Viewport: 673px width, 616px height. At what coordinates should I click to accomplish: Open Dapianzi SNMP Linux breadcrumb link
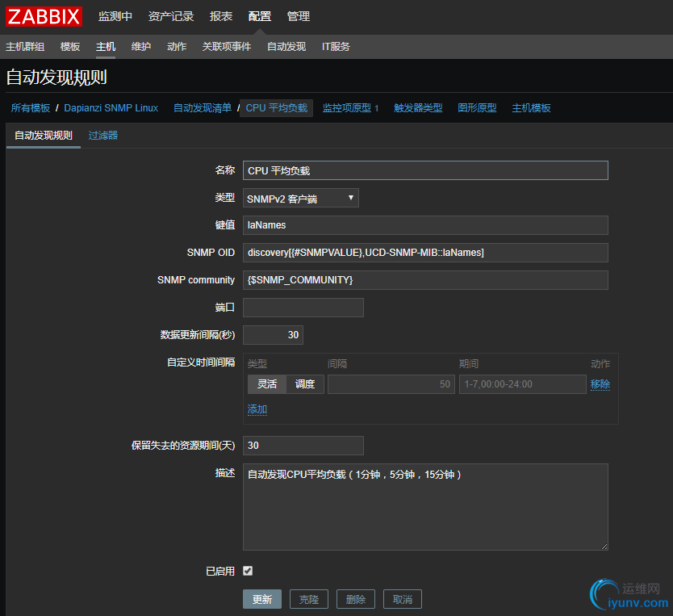(x=111, y=107)
